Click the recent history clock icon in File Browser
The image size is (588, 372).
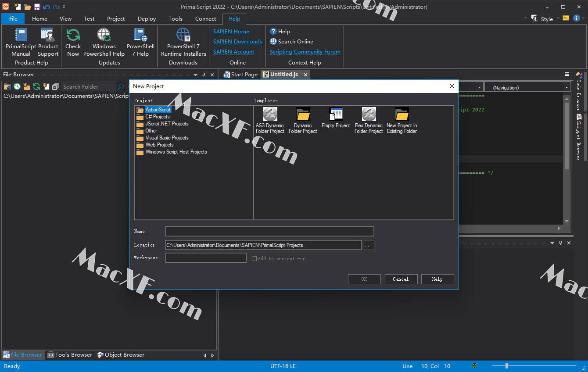(x=17, y=86)
